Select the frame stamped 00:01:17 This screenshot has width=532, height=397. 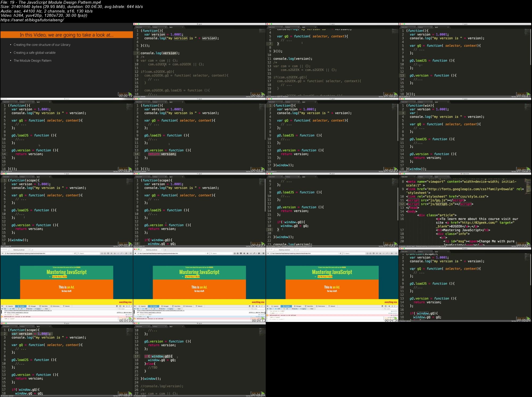coord(465,60)
